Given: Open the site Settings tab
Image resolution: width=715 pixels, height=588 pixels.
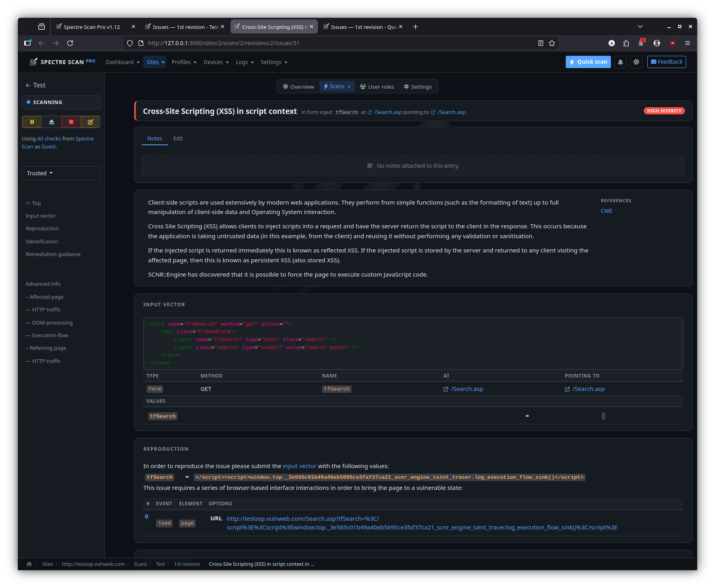Looking at the screenshot, I should [x=418, y=87].
